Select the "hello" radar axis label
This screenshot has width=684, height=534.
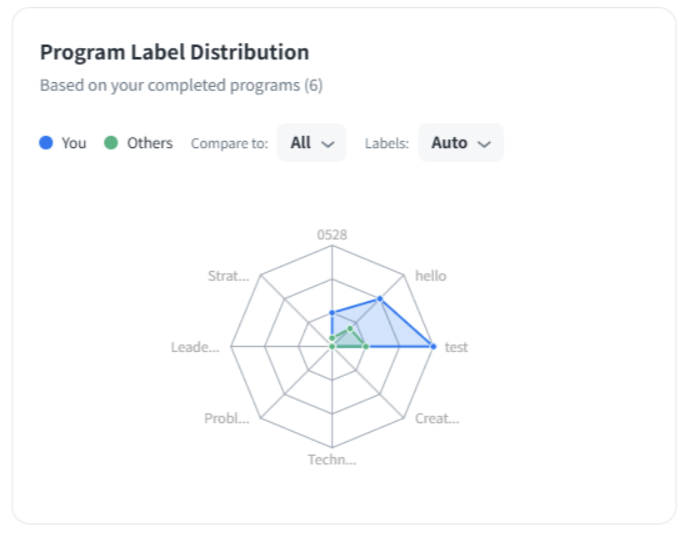(x=430, y=276)
